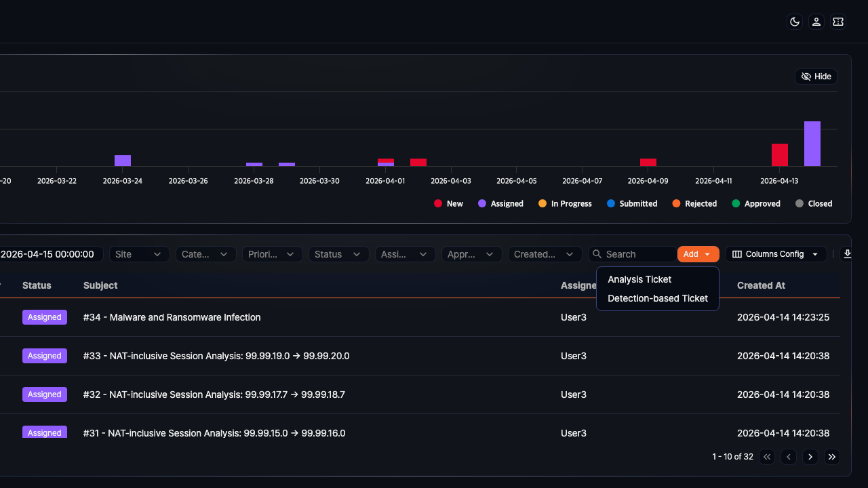Go to the next page arrow
Viewport: 868px width, 488px height.
(810, 457)
